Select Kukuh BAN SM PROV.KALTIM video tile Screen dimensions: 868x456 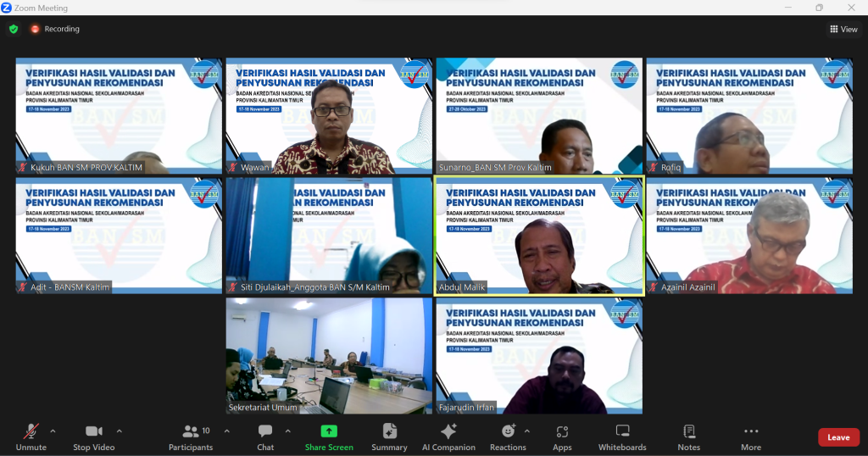coord(119,115)
